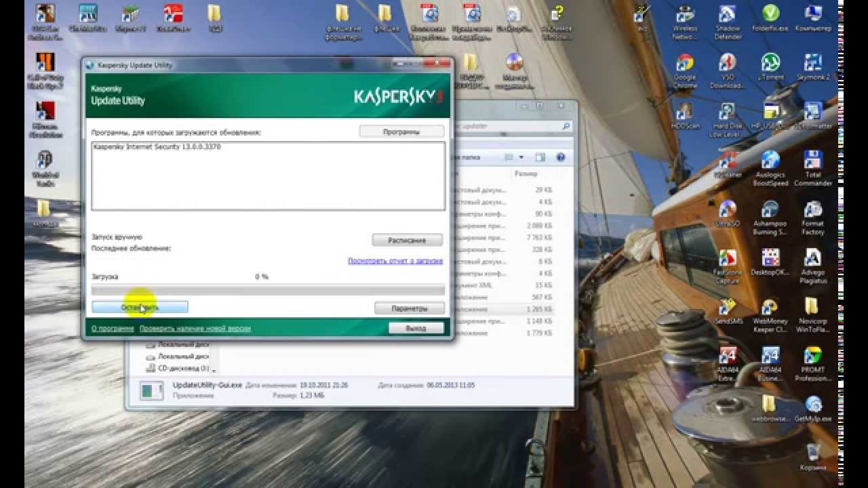
Task: Launch SendSMS desktop shortcut
Action: pyautogui.click(x=728, y=311)
